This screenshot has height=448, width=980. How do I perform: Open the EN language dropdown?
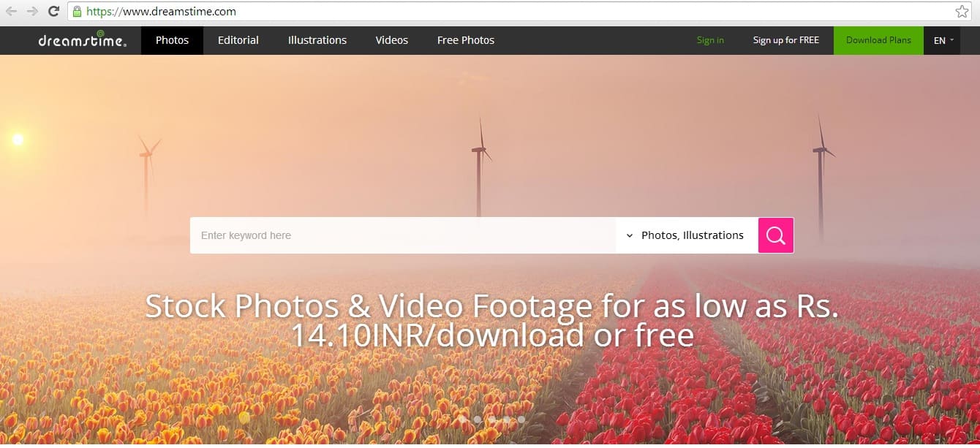click(943, 40)
